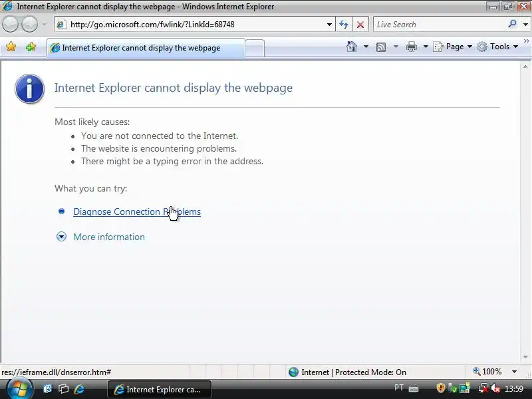The image size is (532, 399).
Task: Click the 13:59 system clock
Action: pyautogui.click(x=514, y=388)
